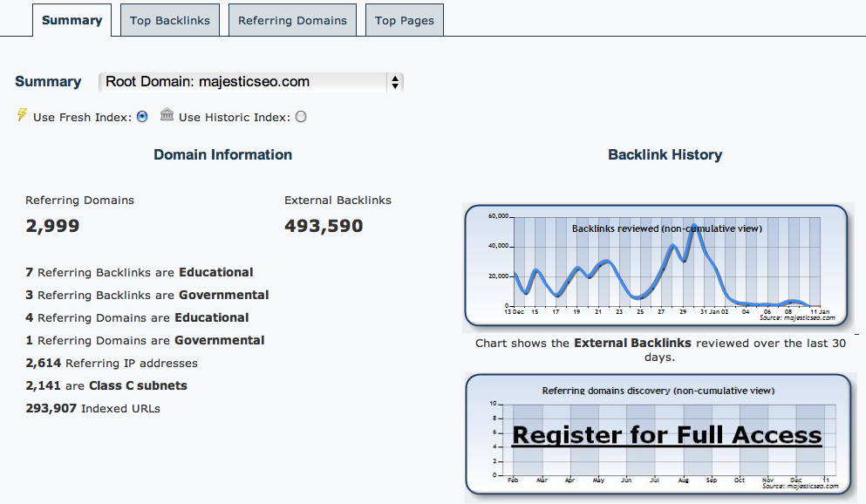Click the Referring Domains label above 2,999
This screenshot has height=504, width=866.
point(79,200)
